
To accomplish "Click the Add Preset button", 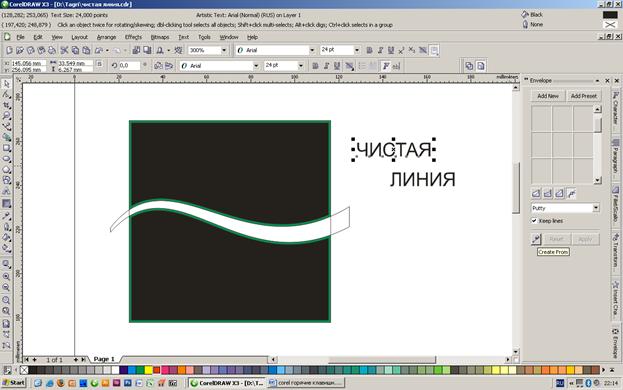I will (x=583, y=96).
